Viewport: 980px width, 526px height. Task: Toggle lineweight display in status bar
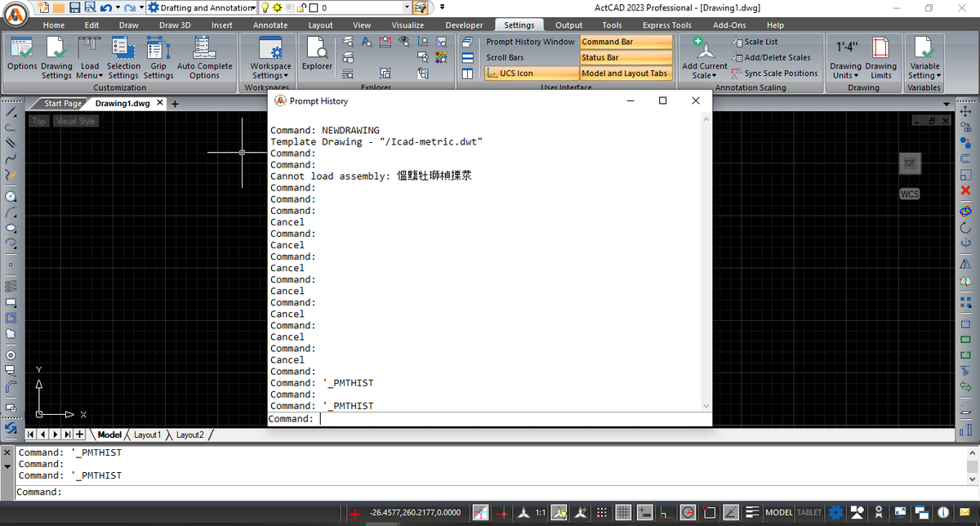tap(752, 512)
